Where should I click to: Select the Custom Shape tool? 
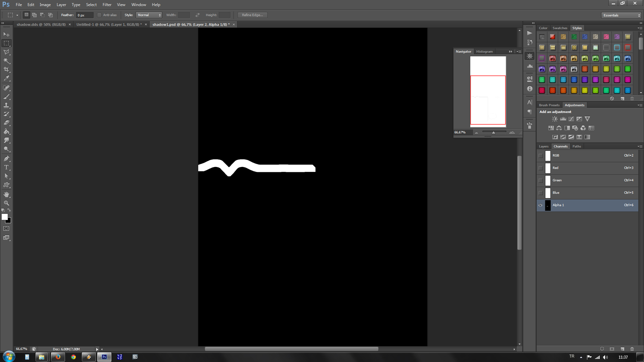click(x=6, y=185)
